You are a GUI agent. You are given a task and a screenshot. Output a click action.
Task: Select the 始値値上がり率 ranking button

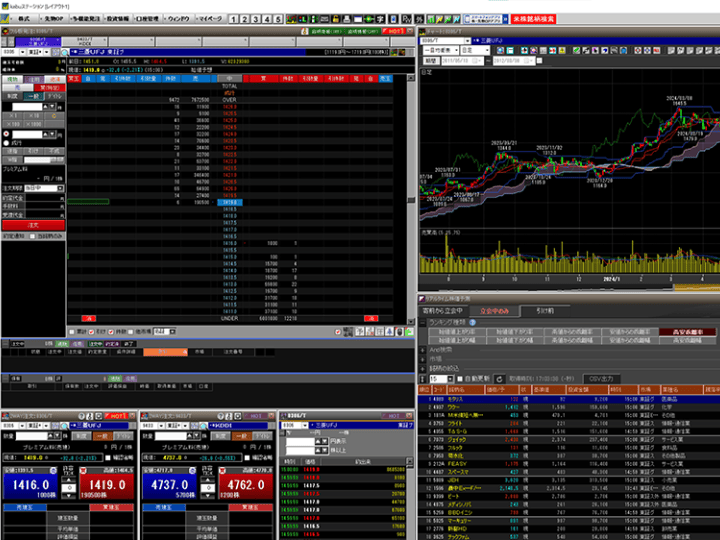click(x=456, y=332)
